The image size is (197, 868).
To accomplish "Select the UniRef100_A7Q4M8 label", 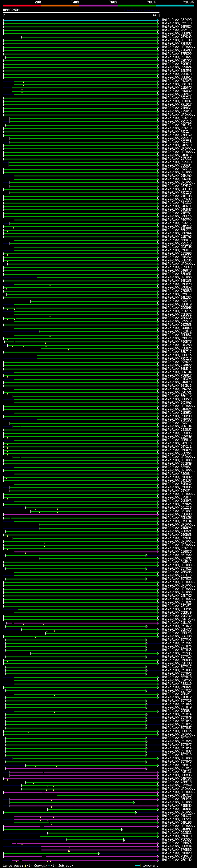I will click(177, 50).
